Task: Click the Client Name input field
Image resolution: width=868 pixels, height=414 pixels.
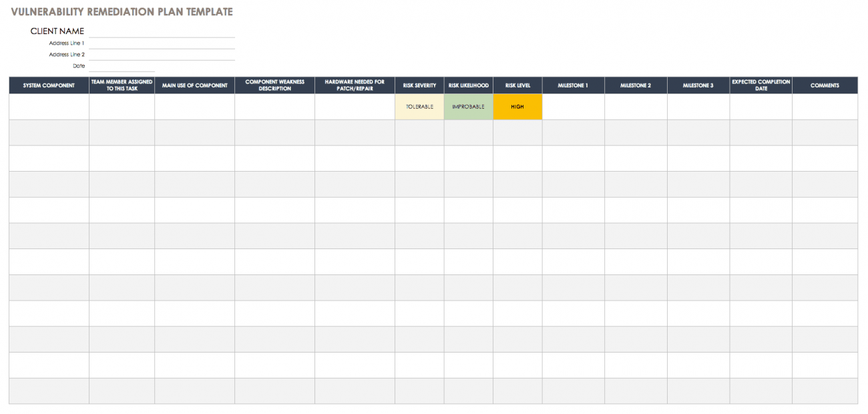Action: click(162, 31)
